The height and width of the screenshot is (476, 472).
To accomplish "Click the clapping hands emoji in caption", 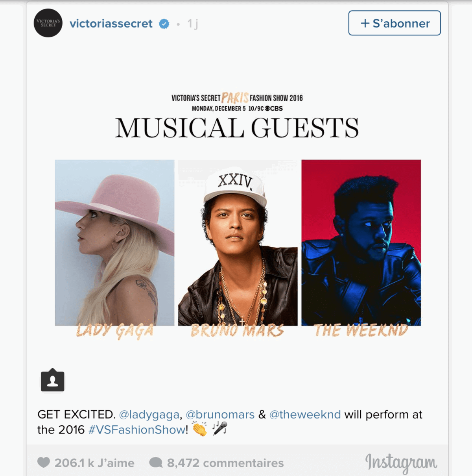I will (x=199, y=429).
